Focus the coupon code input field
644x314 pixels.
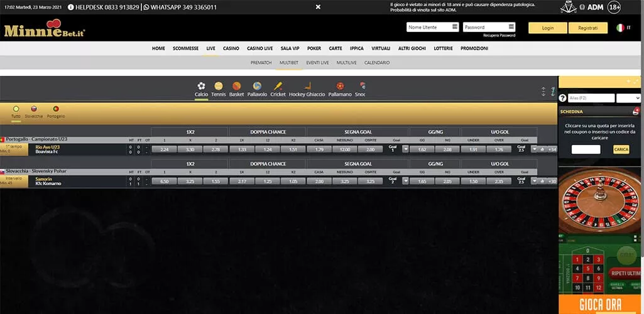click(x=586, y=149)
